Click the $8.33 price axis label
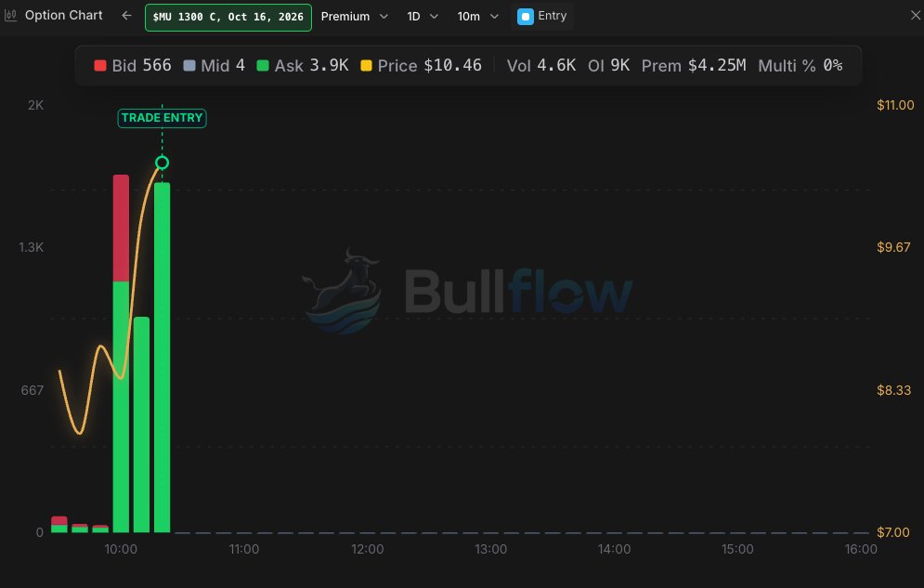The height and width of the screenshot is (588, 924). pyautogui.click(x=893, y=390)
